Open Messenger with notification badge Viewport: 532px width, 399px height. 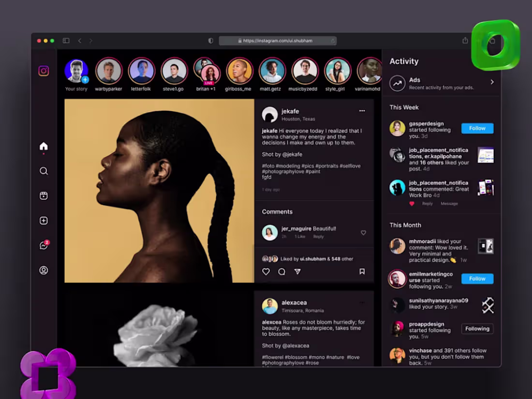44,245
